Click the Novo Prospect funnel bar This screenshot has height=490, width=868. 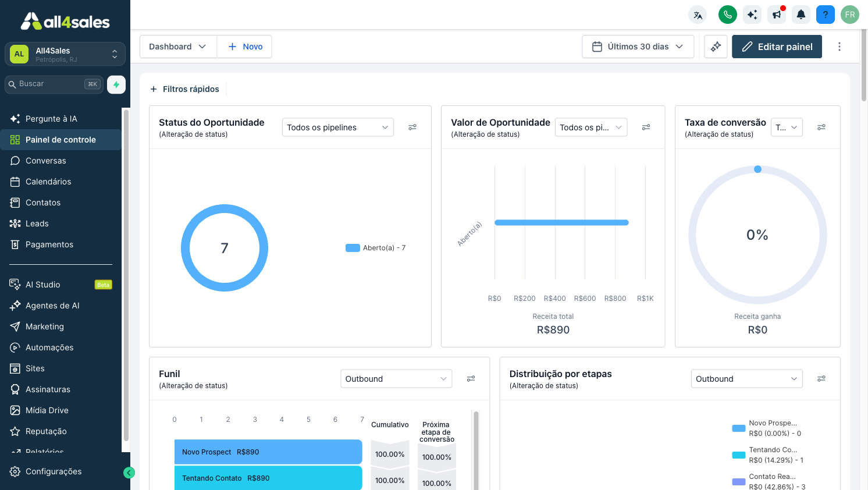point(268,452)
